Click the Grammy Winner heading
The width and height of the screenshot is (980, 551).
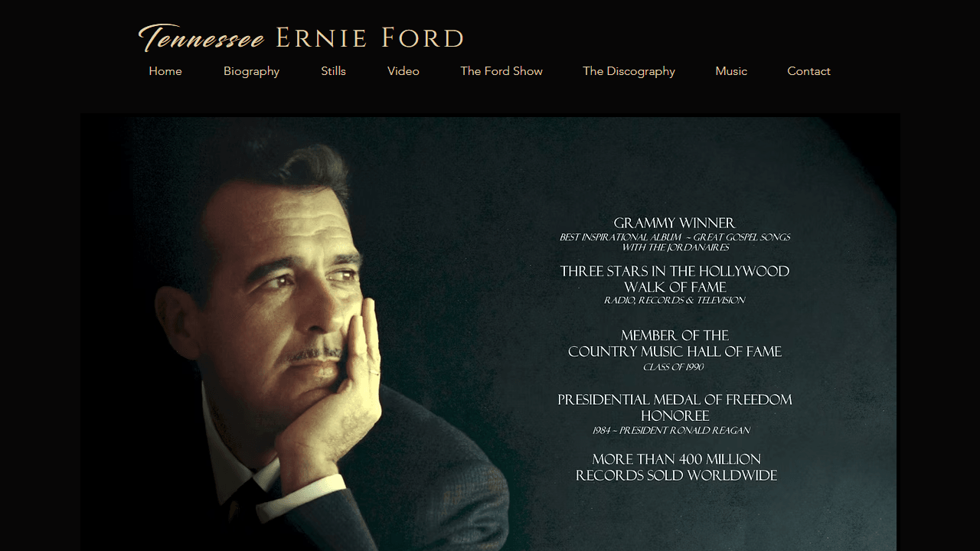(675, 223)
